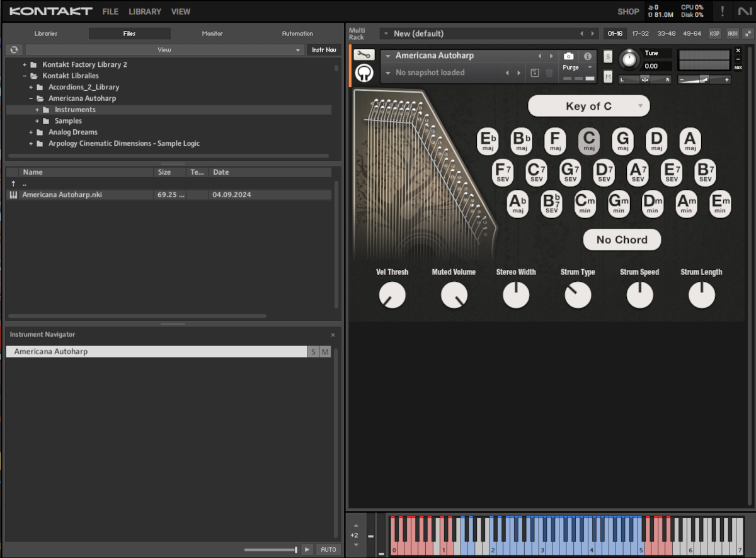
Task: Switch to the Automation tab
Action: click(297, 33)
